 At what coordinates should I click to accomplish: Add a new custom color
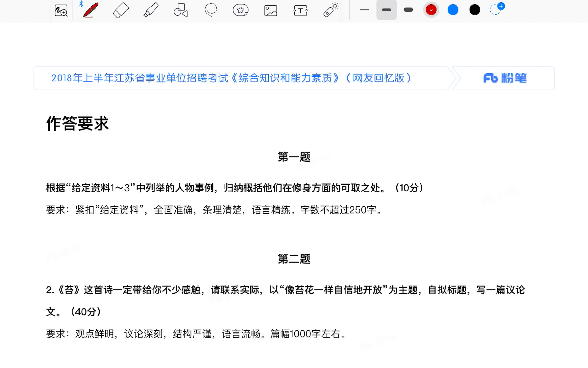[x=497, y=9]
